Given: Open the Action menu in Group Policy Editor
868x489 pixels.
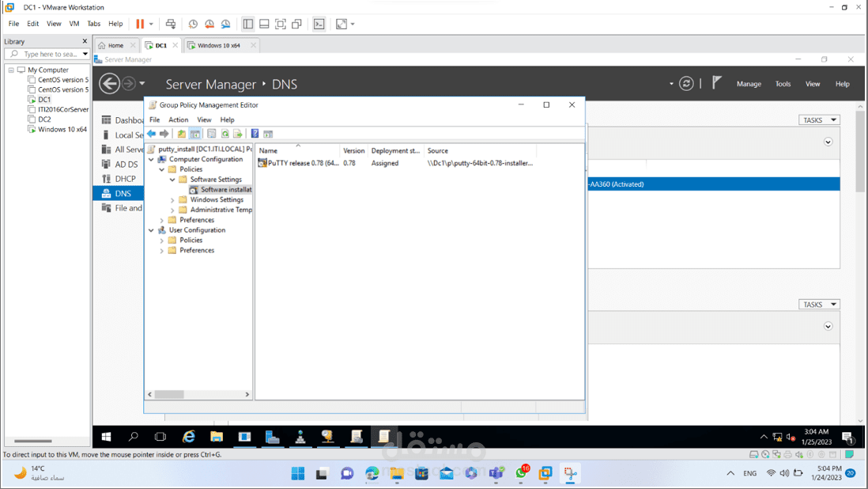Looking at the screenshot, I should (x=178, y=119).
